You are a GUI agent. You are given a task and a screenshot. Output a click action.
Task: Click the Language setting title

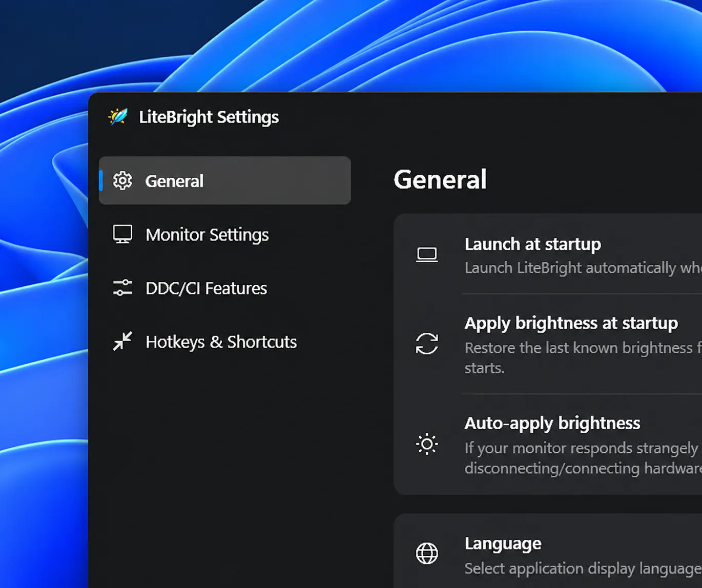503,543
